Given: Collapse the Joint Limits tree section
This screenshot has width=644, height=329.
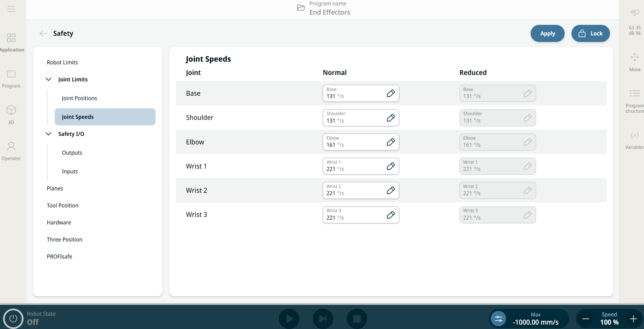Looking at the screenshot, I should 49,79.
